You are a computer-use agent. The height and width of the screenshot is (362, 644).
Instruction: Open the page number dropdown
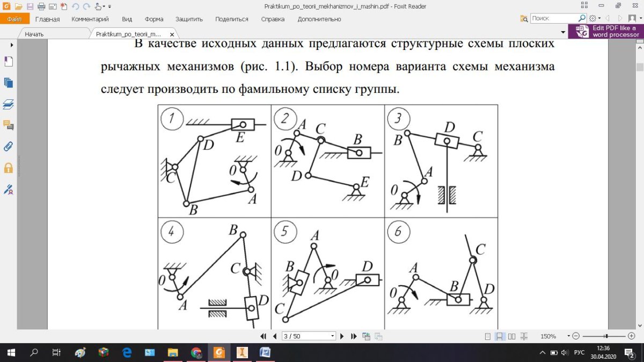pyautogui.click(x=333, y=336)
